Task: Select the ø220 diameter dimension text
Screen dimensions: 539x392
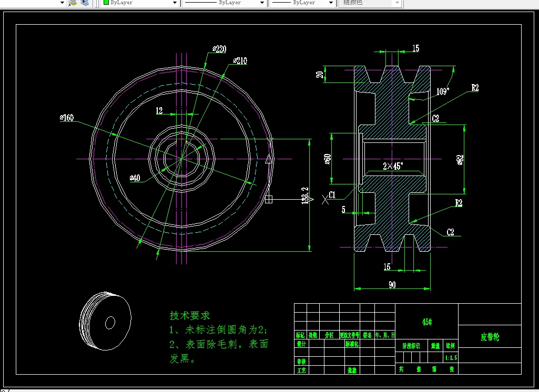Action: (x=219, y=49)
